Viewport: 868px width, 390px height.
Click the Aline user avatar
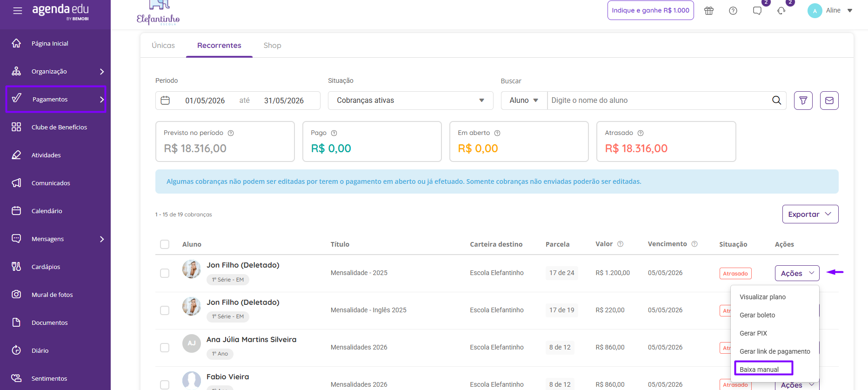point(815,11)
